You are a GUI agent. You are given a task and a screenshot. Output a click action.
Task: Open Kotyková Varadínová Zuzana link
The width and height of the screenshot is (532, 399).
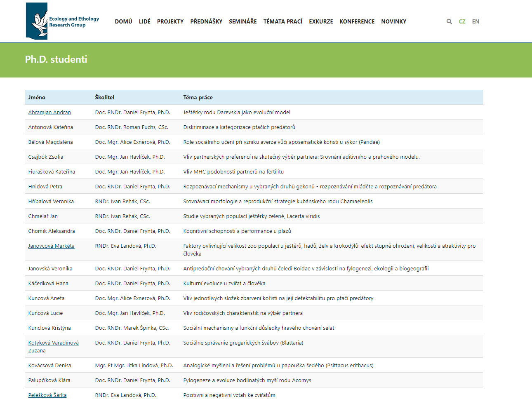53,346
